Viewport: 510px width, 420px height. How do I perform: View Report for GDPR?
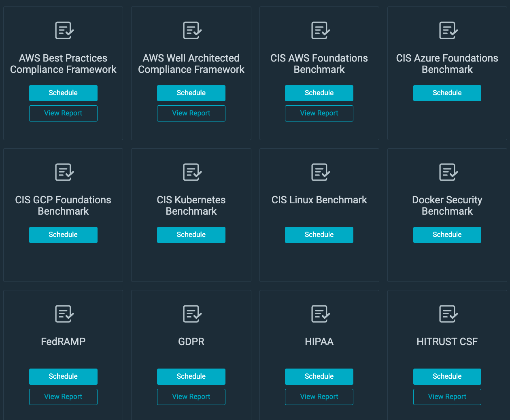[191, 397]
